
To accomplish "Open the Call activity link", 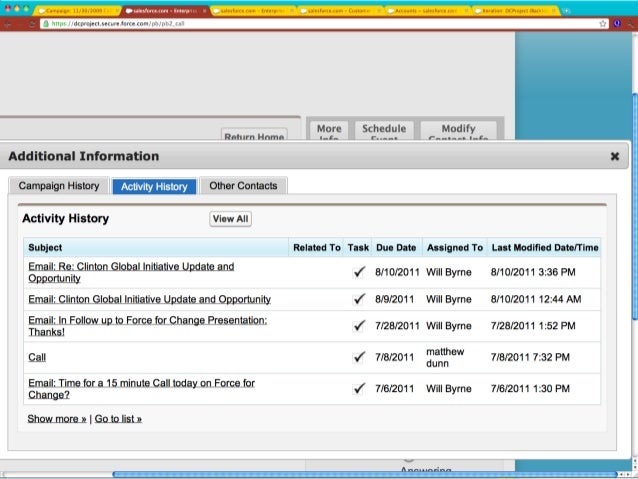I will [x=37, y=357].
